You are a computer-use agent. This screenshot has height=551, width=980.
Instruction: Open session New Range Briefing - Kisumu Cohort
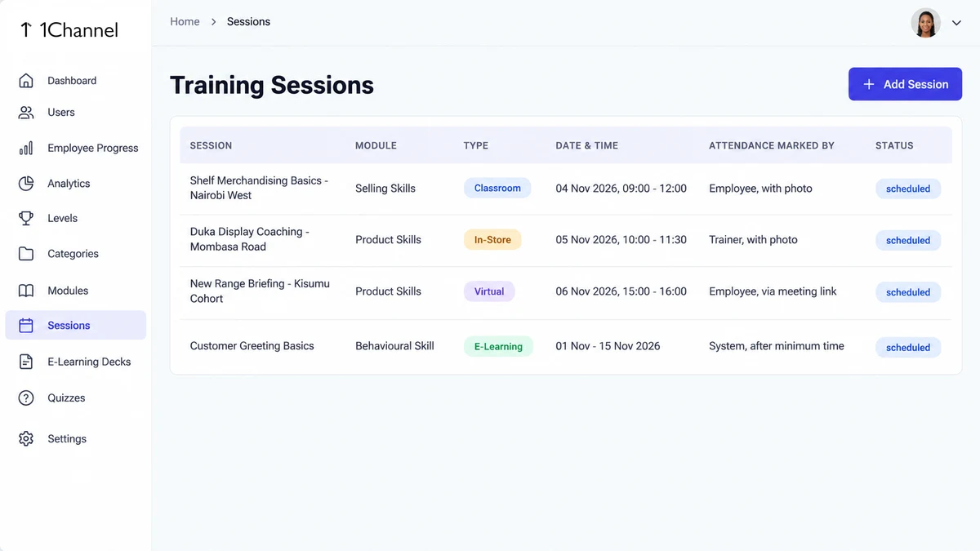260,291
